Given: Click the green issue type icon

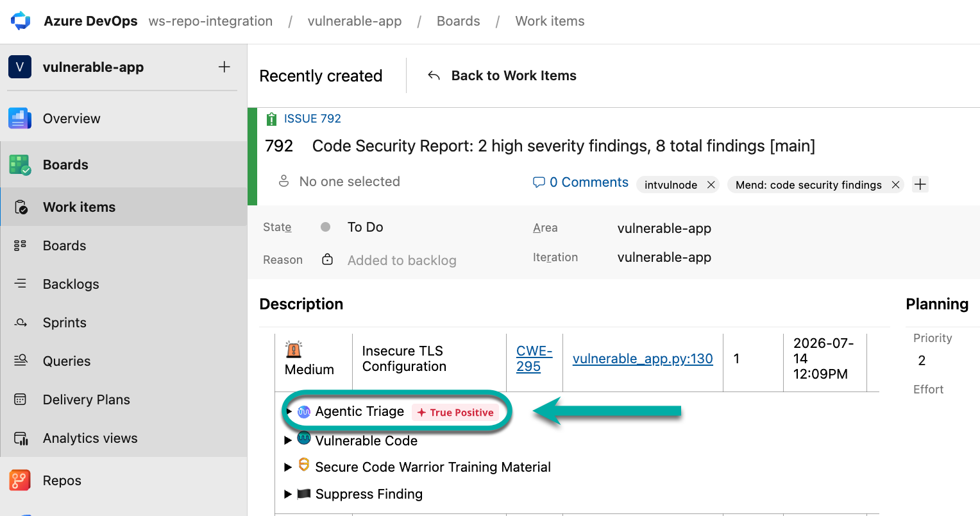Looking at the screenshot, I should coord(271,119).
